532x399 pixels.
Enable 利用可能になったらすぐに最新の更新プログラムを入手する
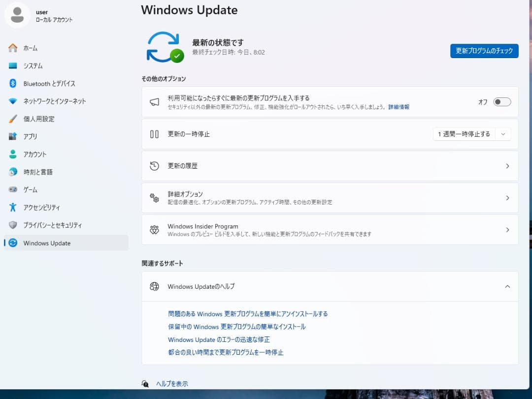click(x=502, y=101)
